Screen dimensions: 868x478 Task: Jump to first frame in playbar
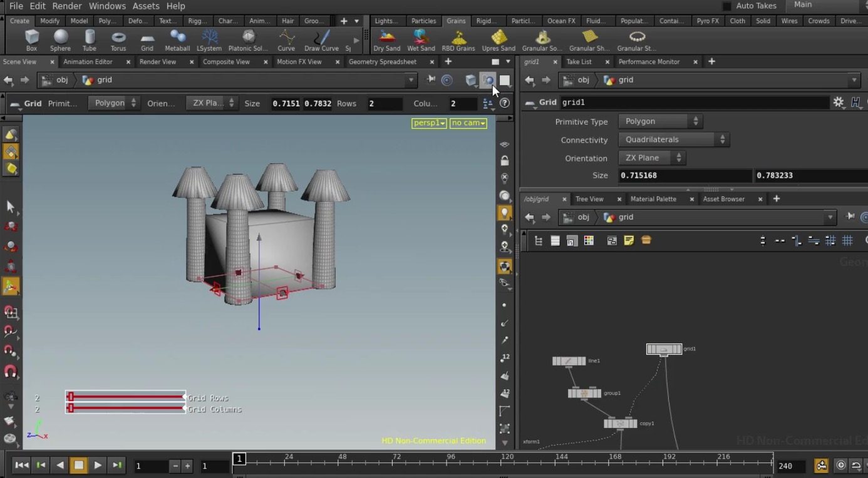(x=21, y=465)
